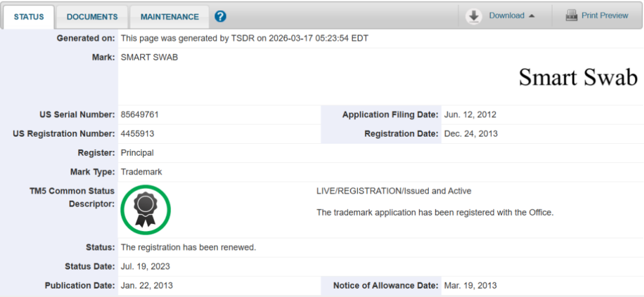The image size is (644, 297).
Task: Click the Publication Date Jan. 22, 2013
Action: [x=146, y=285]
